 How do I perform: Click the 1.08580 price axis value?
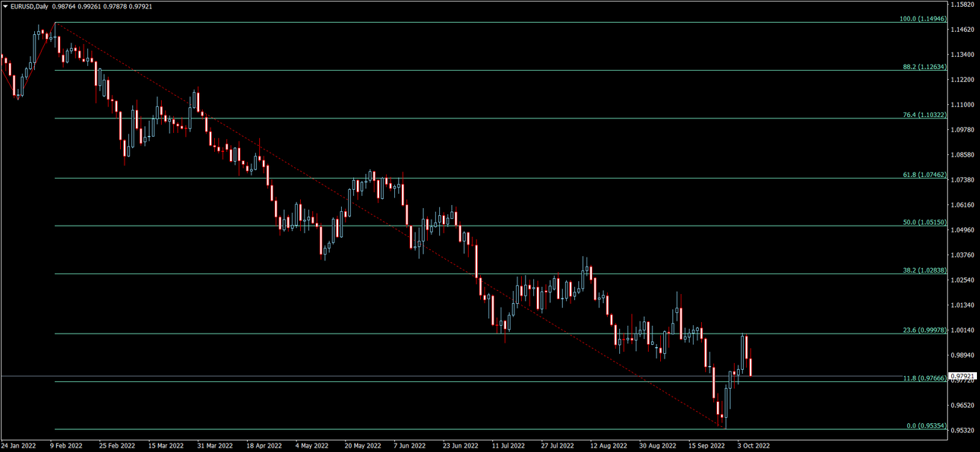pos(963,155)
